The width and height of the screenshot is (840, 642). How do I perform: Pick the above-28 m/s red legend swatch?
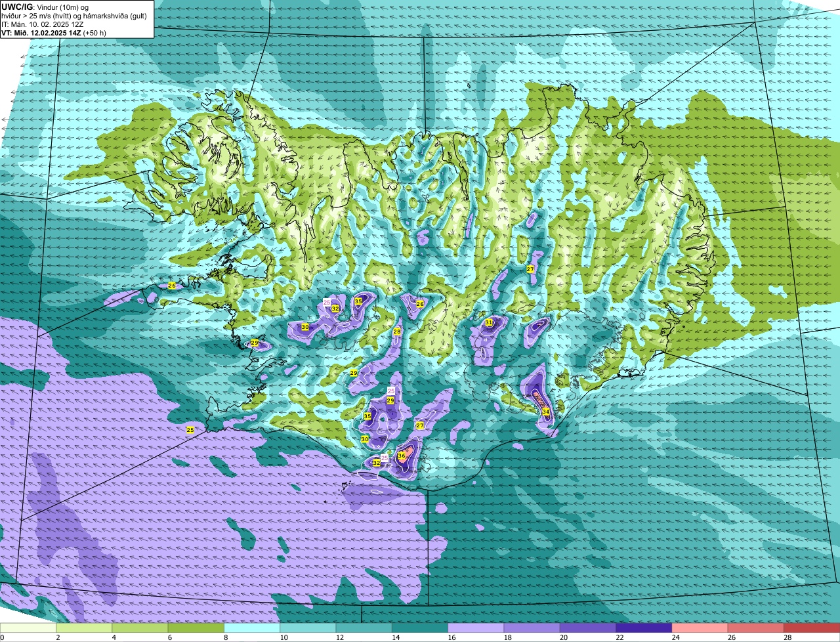812,628
